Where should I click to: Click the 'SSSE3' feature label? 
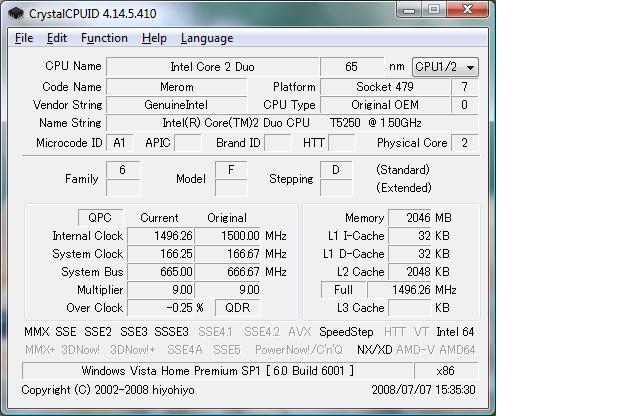point(171,332)
